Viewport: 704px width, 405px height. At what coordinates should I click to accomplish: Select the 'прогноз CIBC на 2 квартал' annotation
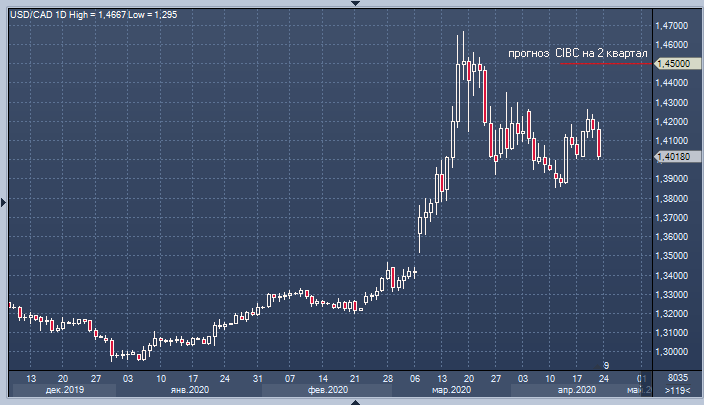click(578, 52)
